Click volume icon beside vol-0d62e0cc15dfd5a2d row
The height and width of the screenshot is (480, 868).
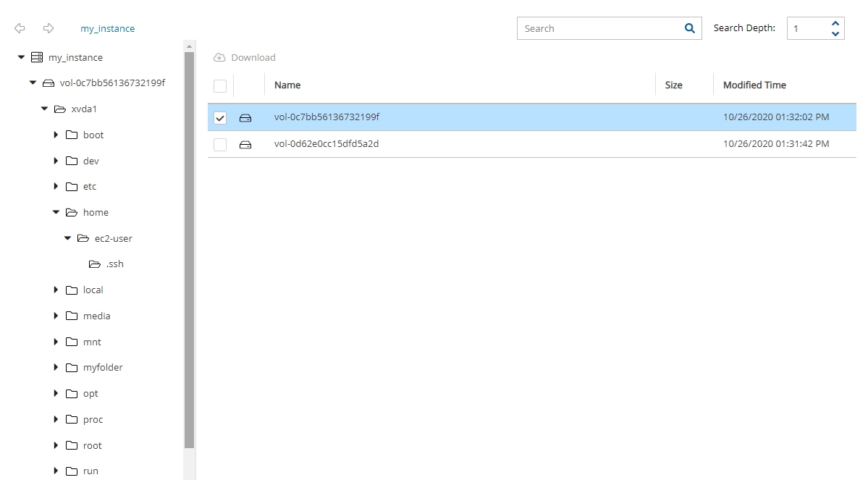coord(245,145)
